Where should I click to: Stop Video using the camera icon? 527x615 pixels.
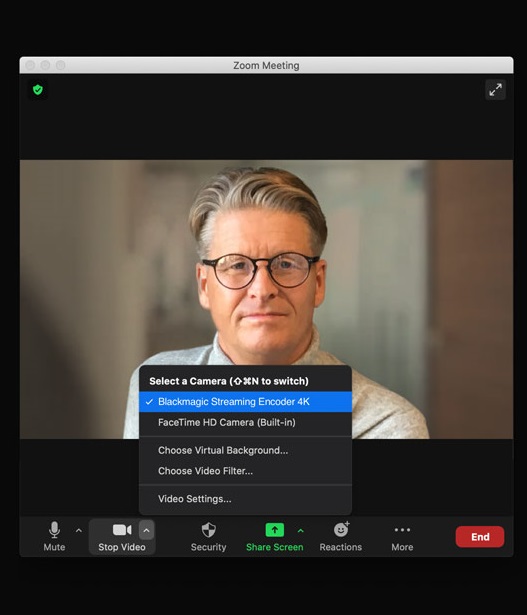click(122, 536)
